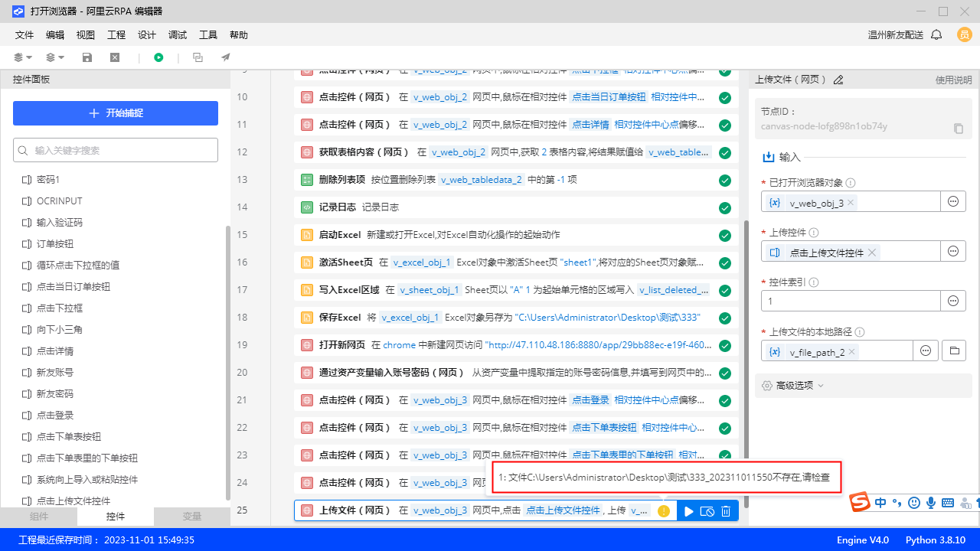Click the 开始捕捉 button
The height and width of the screenshot is (551, 980).
pos(116,113)
